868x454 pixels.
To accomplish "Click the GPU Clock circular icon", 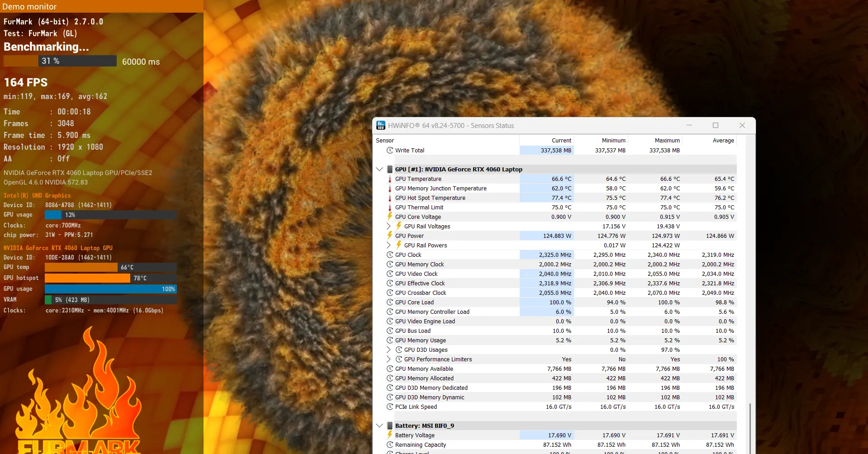I will 389,255.
